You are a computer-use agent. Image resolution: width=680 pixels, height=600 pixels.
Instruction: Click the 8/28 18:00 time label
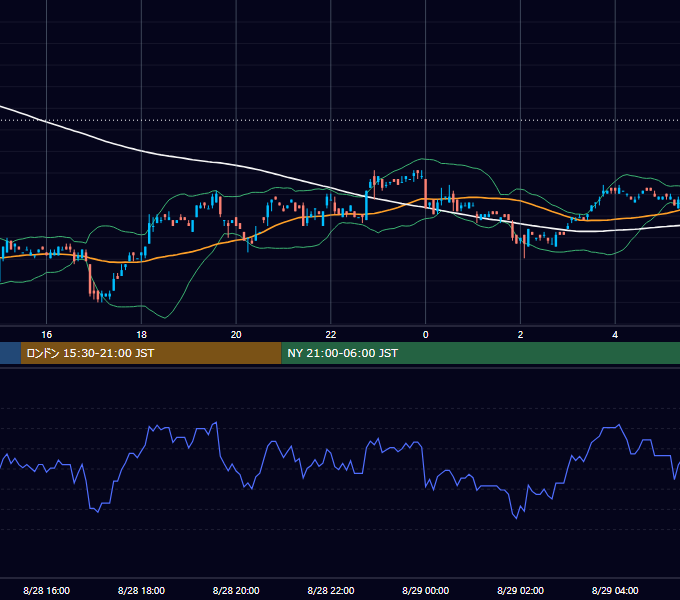pos(141,590)
